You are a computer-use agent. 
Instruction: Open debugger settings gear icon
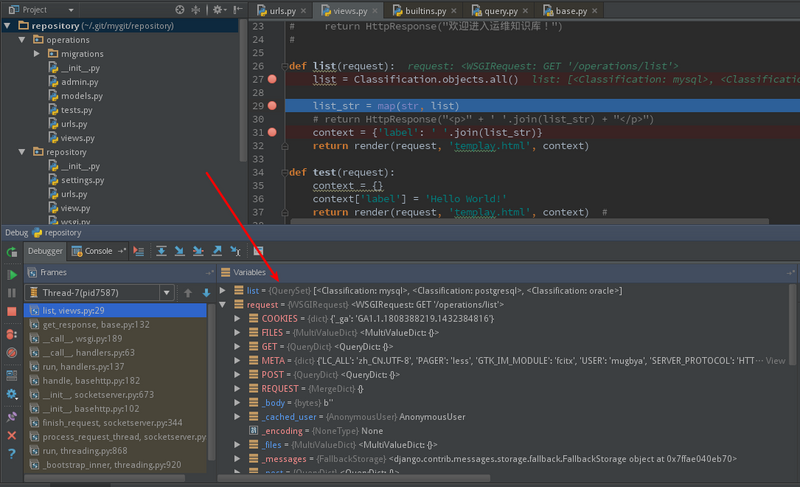(x=12, y=394)
